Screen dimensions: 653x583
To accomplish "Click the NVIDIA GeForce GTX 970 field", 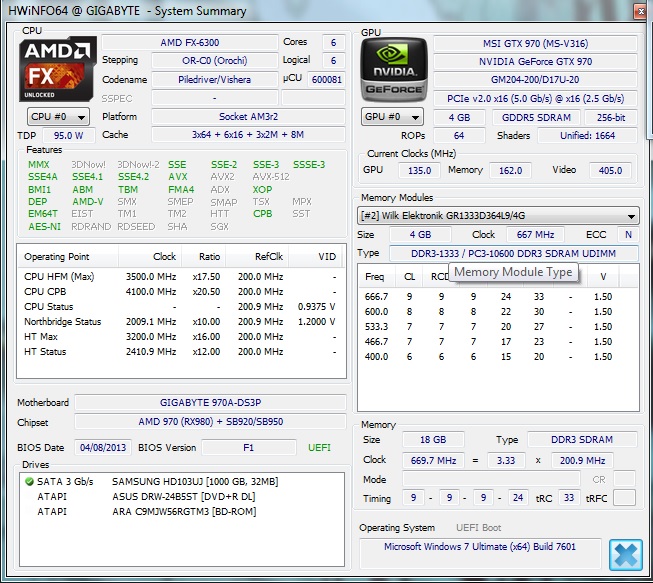I will pyautogui.click(x=536, y=62).
